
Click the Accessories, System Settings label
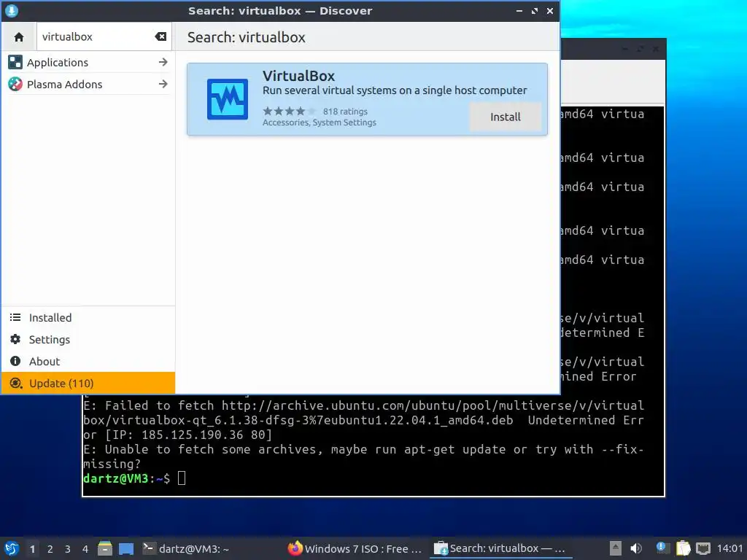tap(320, 122)
